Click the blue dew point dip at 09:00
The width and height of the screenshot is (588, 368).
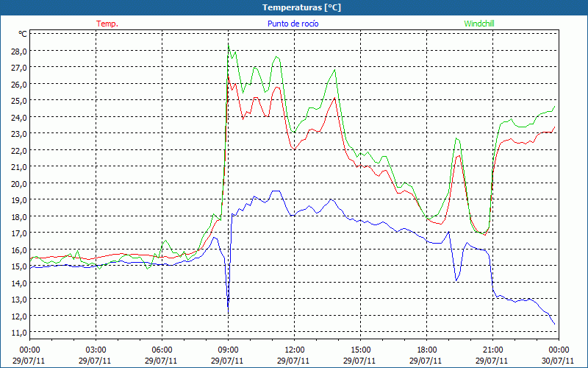pos(228,312)
